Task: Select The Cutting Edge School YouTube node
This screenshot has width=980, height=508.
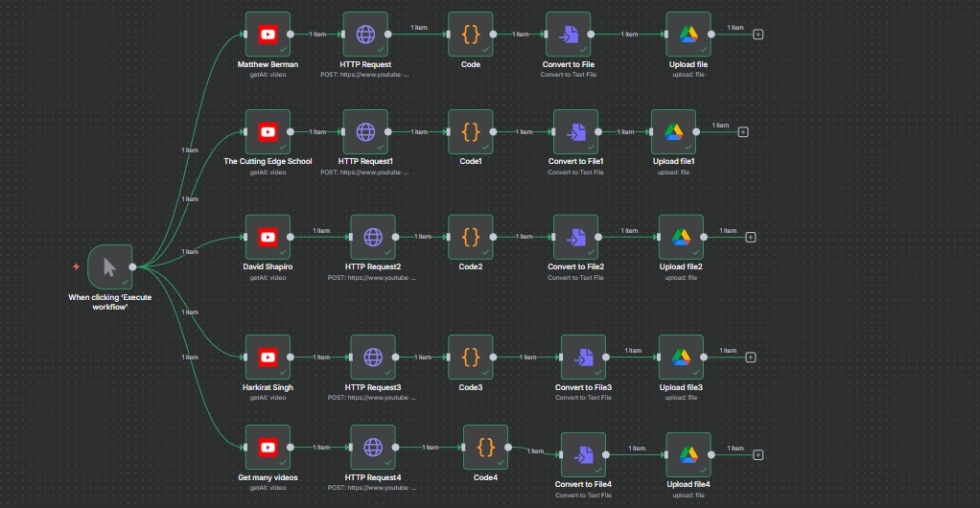Action: tap(268, 132)
